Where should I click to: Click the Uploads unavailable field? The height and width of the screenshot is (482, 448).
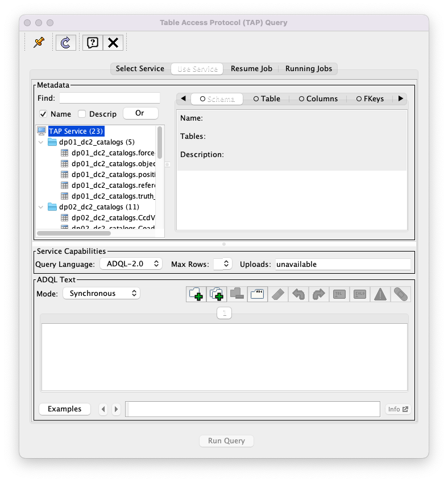pos(343,264)
